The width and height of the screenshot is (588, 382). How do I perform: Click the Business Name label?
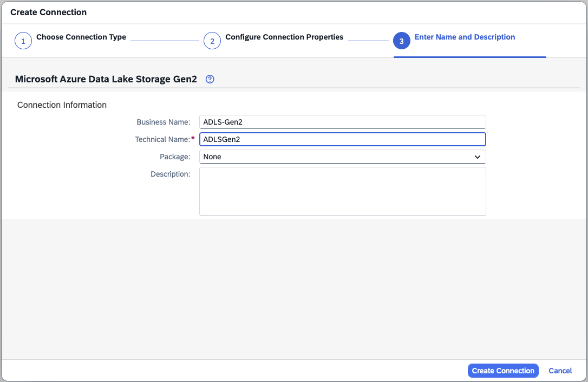pyautogui.click(x=163, y=122)
